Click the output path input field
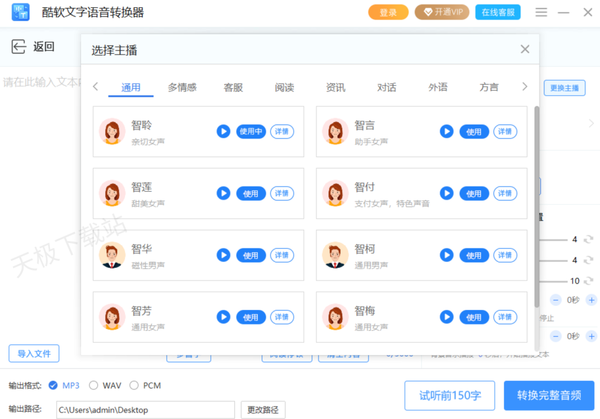 point(145,409)
